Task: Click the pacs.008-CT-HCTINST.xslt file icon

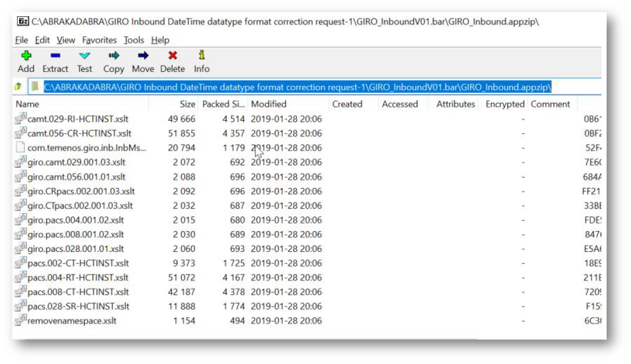Action: (20, 292)
